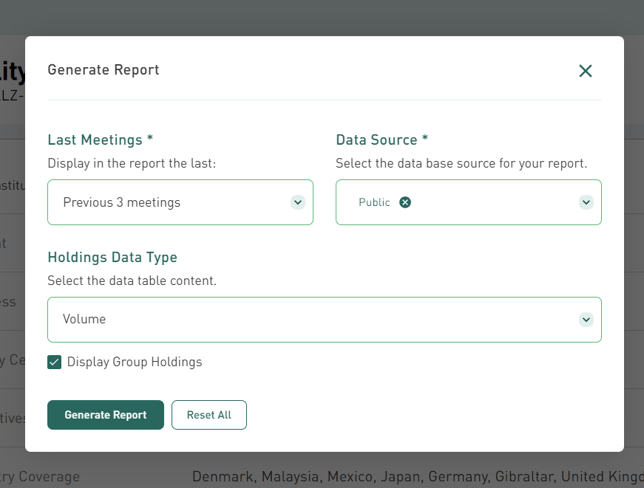Click the Public tag text
The height and width of the screenshot is (488, 644).
[374, 202]
